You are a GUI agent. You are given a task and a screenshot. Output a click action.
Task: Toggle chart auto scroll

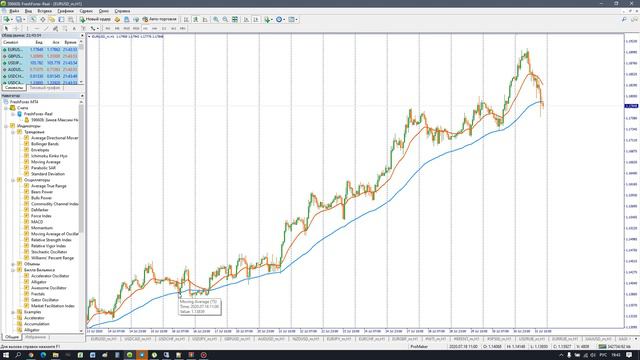coord(247,19)
